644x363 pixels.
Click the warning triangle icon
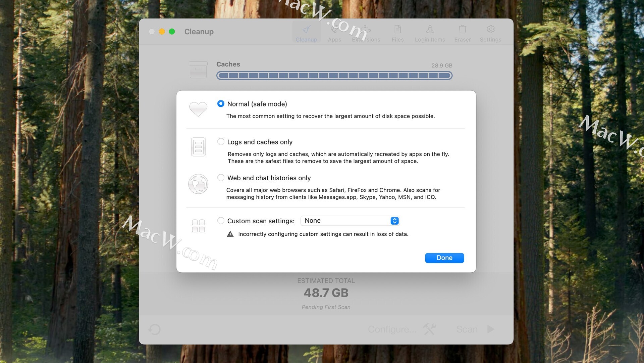[230, 234]
